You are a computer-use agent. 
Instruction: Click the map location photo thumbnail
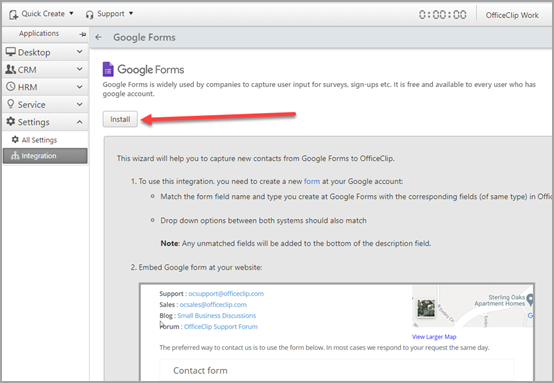426,308
